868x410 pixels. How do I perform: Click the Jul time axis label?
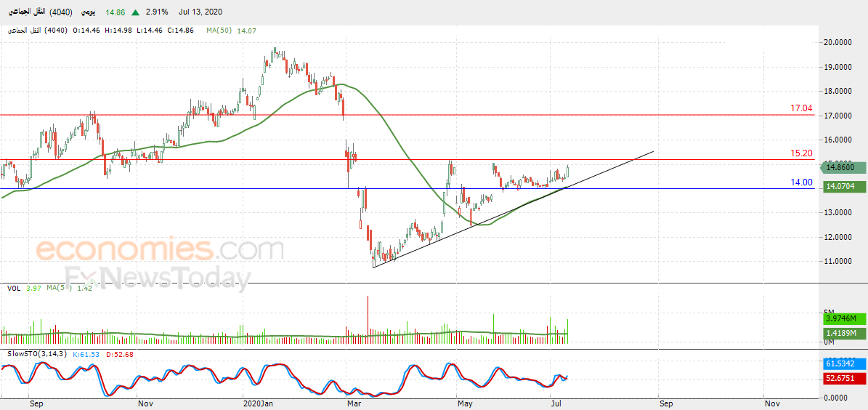(x=556, y=404)
